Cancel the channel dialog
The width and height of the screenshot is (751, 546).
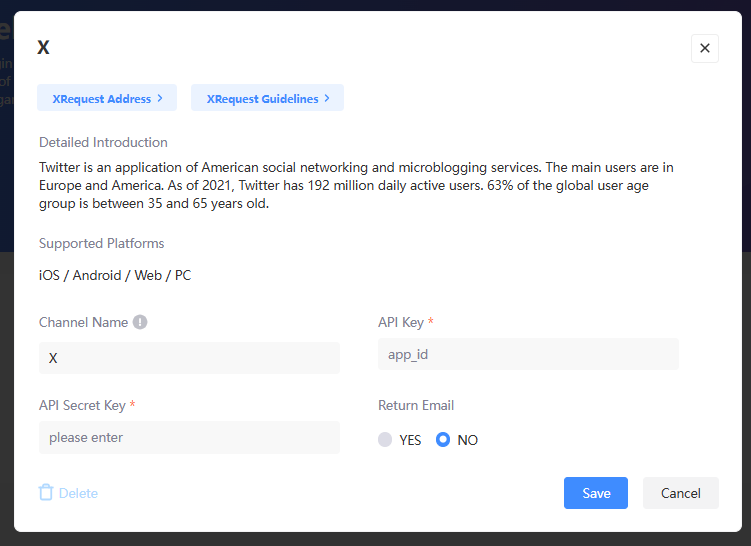[x=681, y=493]
